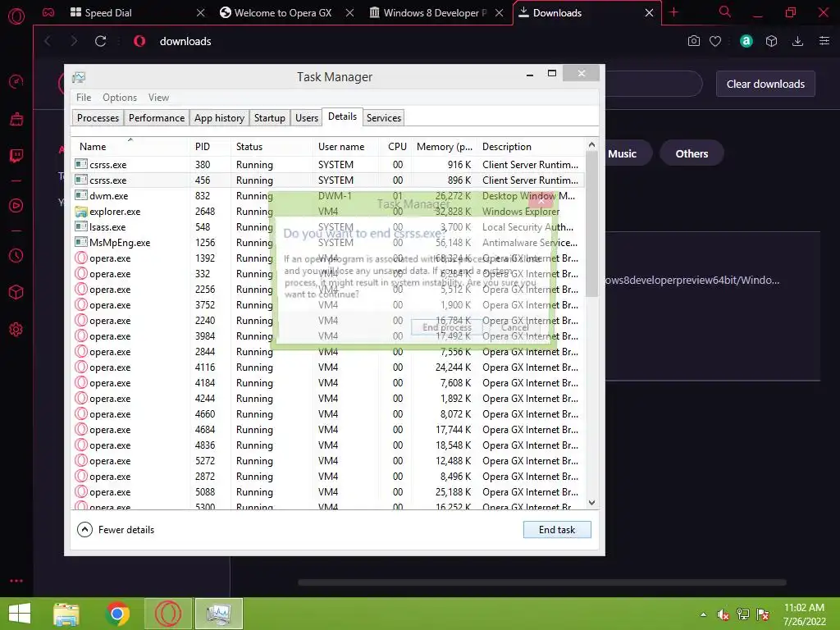This screenshot has height=630, width=840.
Task: Open GX Control speedometer sidebar icon
Action: [x=16, y=81]
